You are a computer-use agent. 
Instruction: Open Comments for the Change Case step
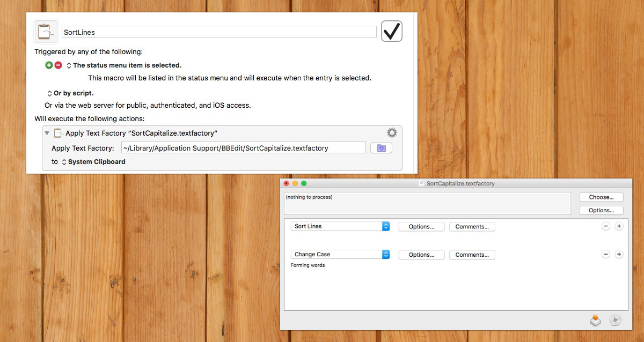[472, 255]
